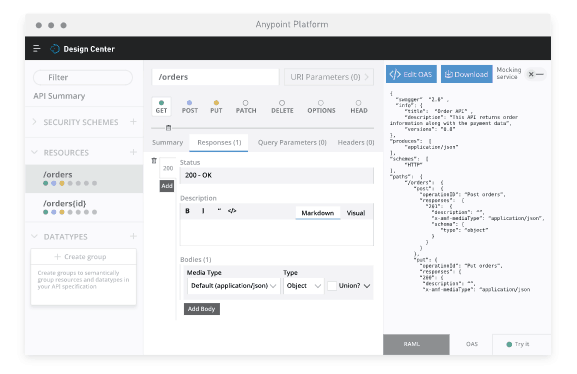The image size is (577, 374).
Task: Click the Edit OAS button
Action: (411, 74)
